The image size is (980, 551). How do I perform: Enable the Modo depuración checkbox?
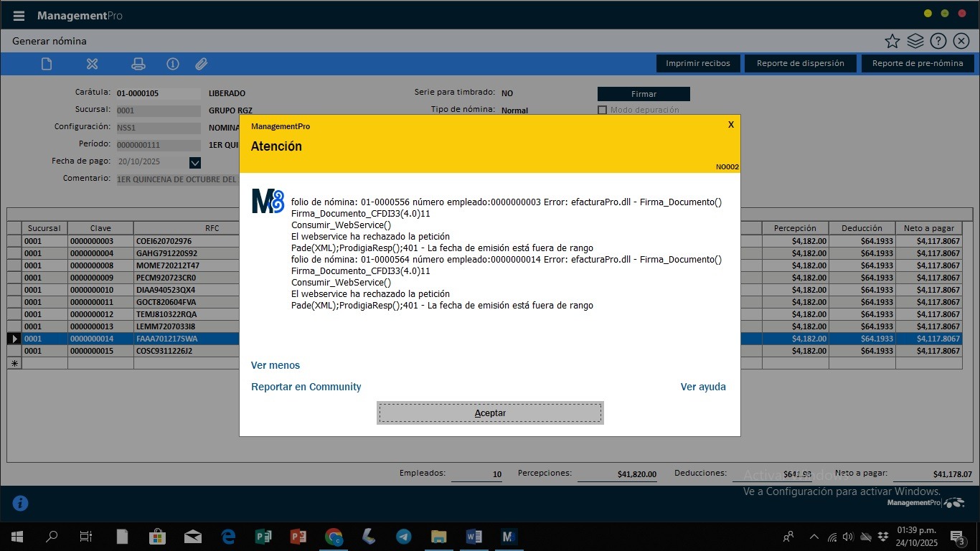point(603,110)
